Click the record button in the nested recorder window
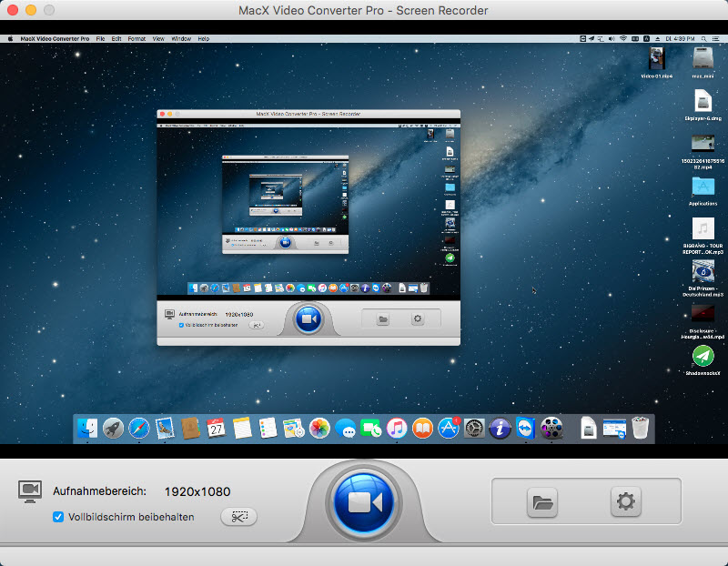 (x=308, y=319)
